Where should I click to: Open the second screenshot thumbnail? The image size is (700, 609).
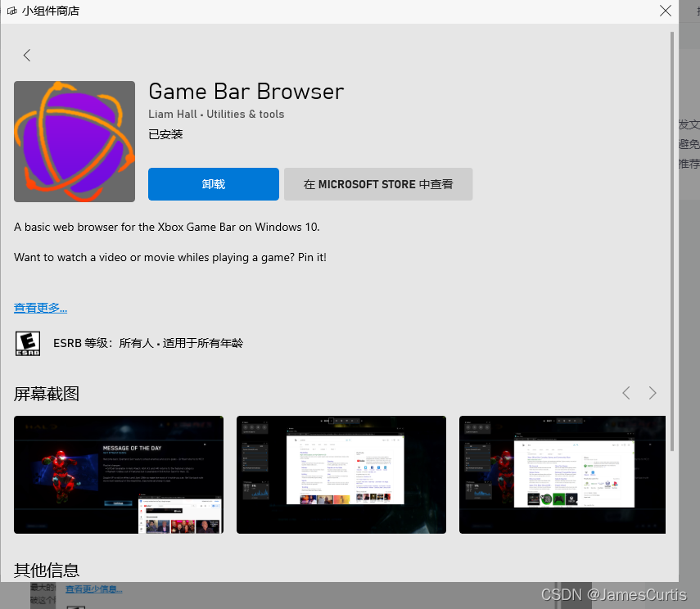point(341,475)
